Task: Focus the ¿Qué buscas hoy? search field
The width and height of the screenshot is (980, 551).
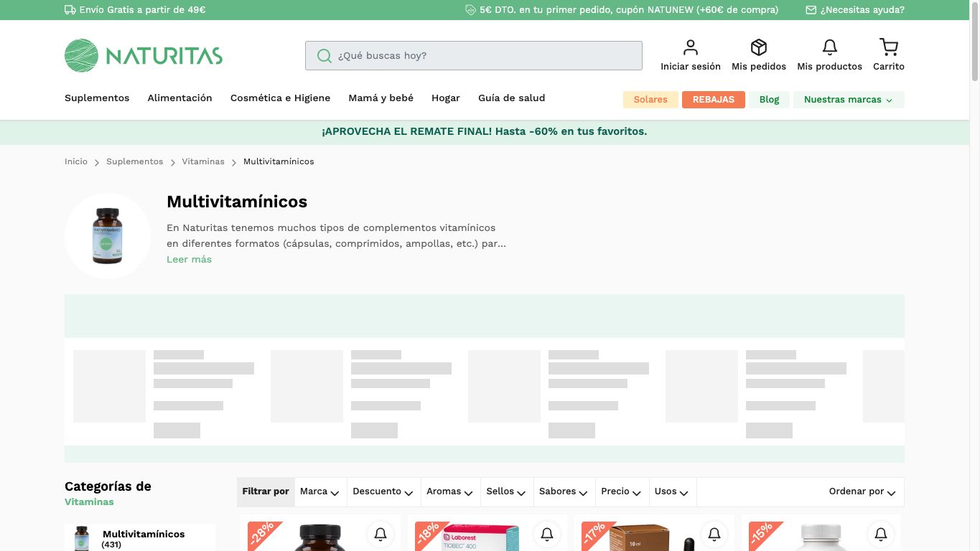Action: tap(474, 56)
